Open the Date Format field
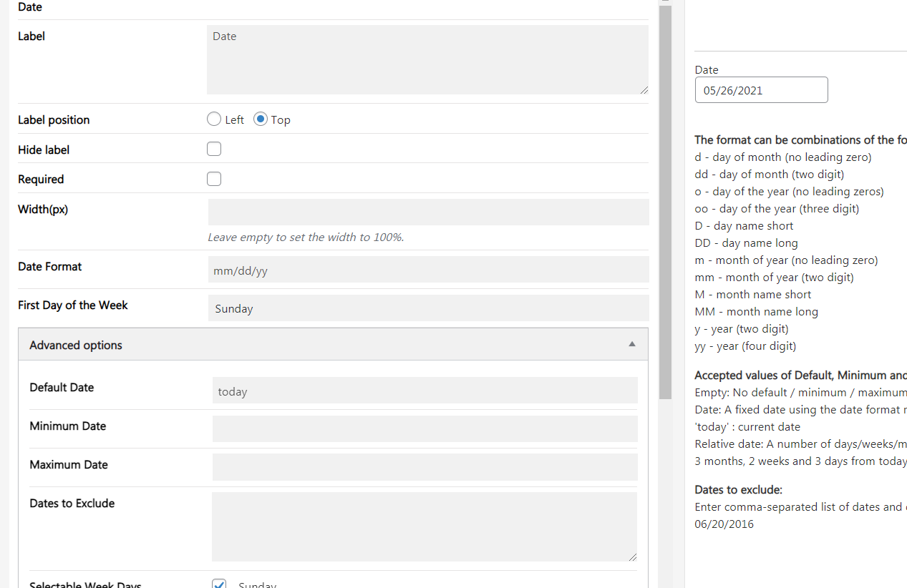 pos(429,270)
